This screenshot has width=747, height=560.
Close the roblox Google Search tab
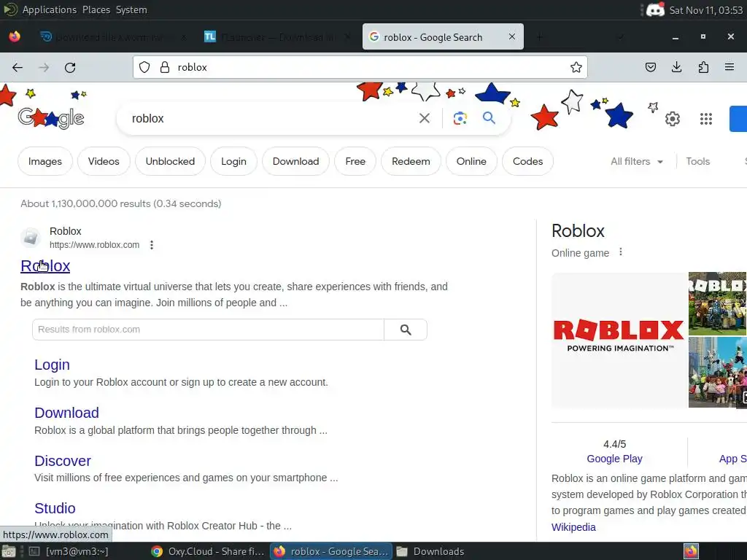click(x=511, y=36)
